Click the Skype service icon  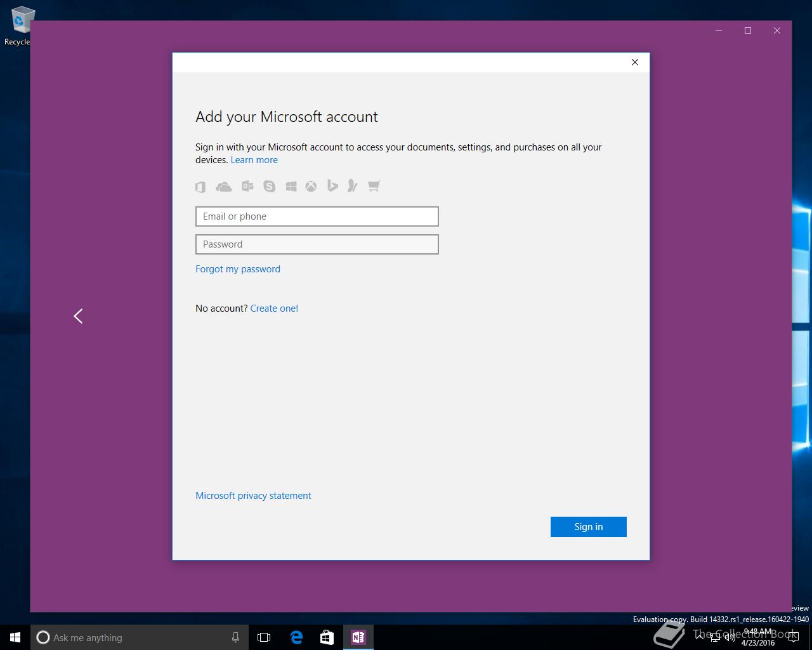(270, 186)
